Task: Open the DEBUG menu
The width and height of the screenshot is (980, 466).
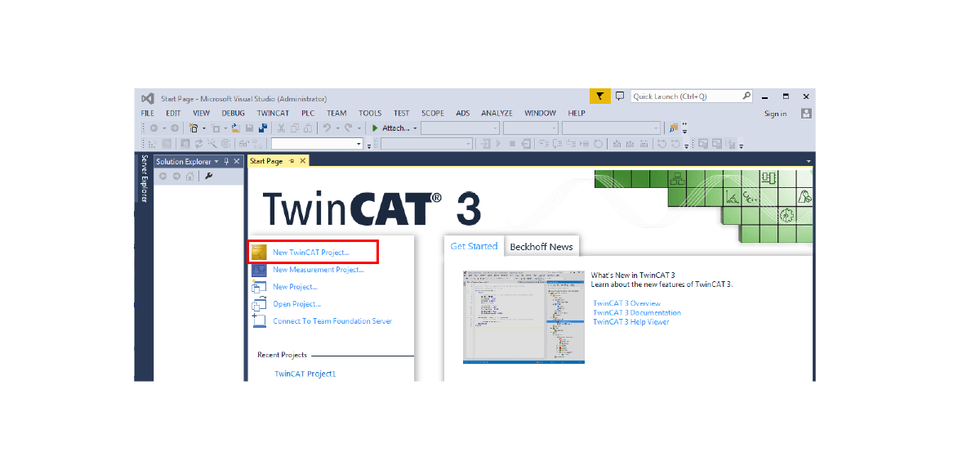Action: (x=233, y=114)
